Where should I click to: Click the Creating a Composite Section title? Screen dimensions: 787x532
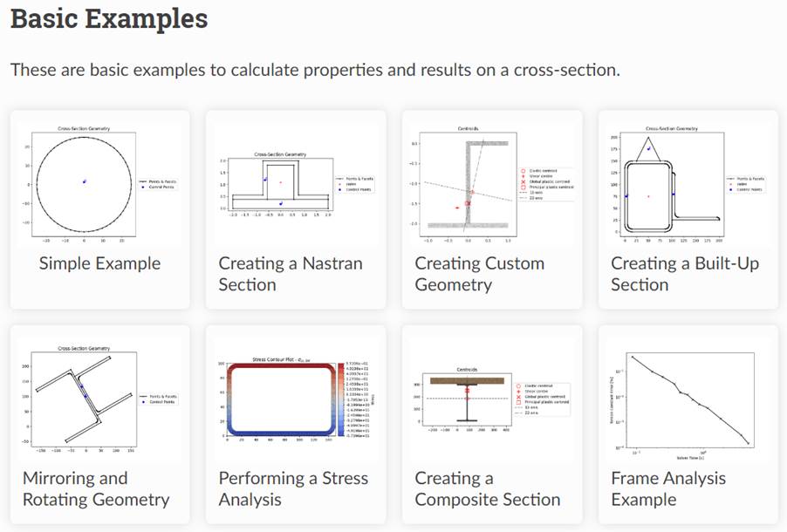click(488, 489)
